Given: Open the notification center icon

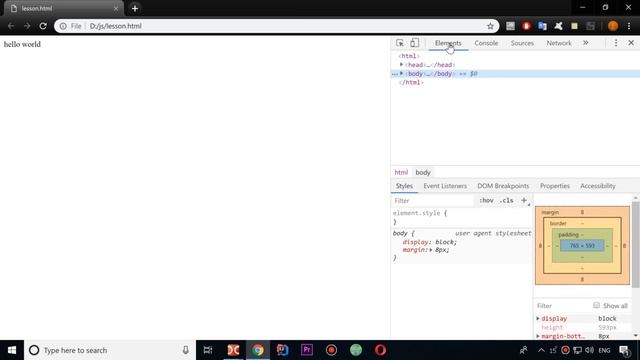Looking at the screenshot, I should 624,350.
